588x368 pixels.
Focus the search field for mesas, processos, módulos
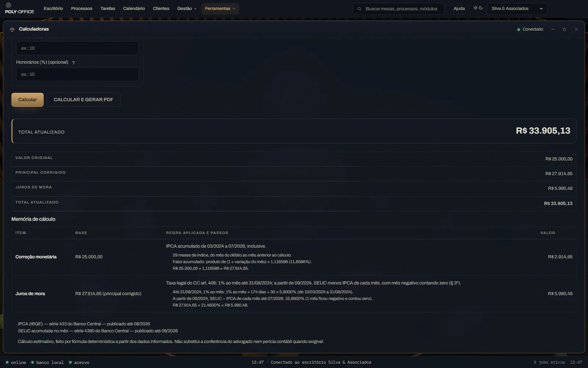tap(398, 9)
